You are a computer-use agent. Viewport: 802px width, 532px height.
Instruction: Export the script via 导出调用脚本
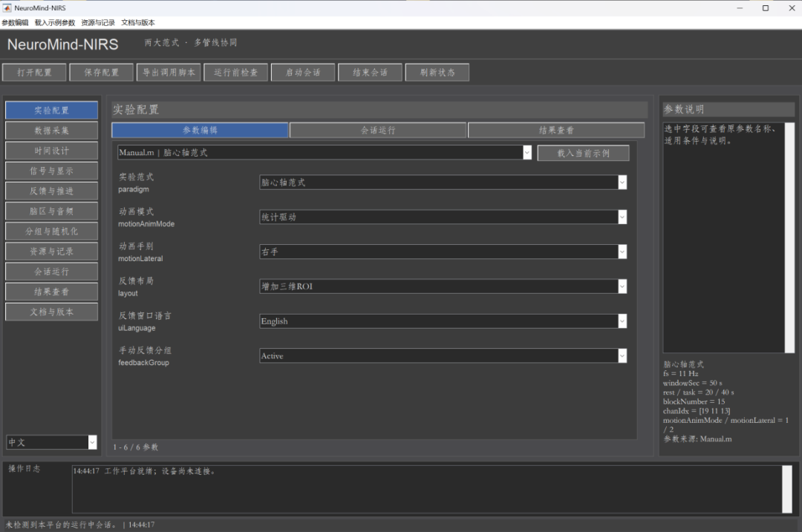(169, 73)
